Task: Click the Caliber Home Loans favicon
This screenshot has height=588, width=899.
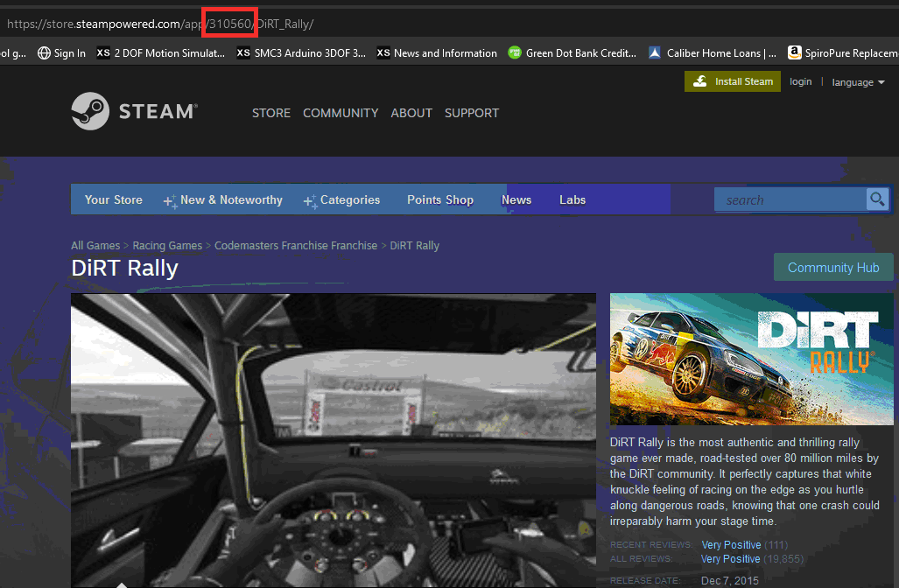Action: (x=654, y=53)
